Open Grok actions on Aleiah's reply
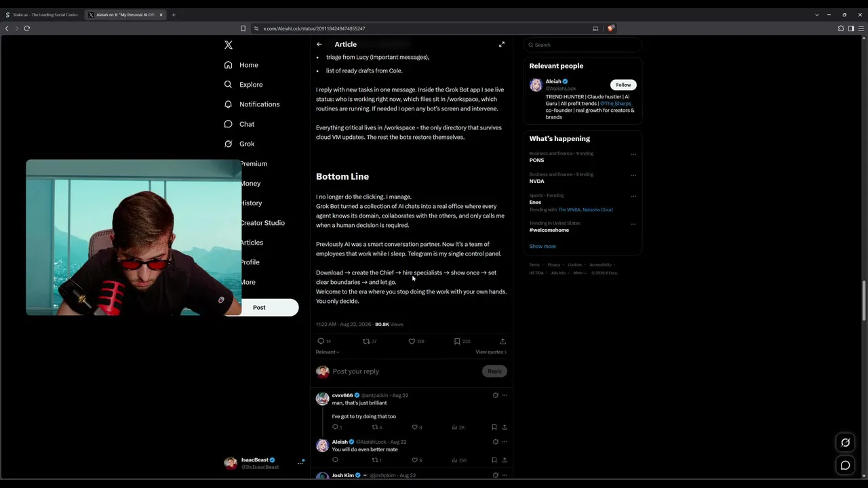This screenshot has width=868, height=488. pos(495,442)
